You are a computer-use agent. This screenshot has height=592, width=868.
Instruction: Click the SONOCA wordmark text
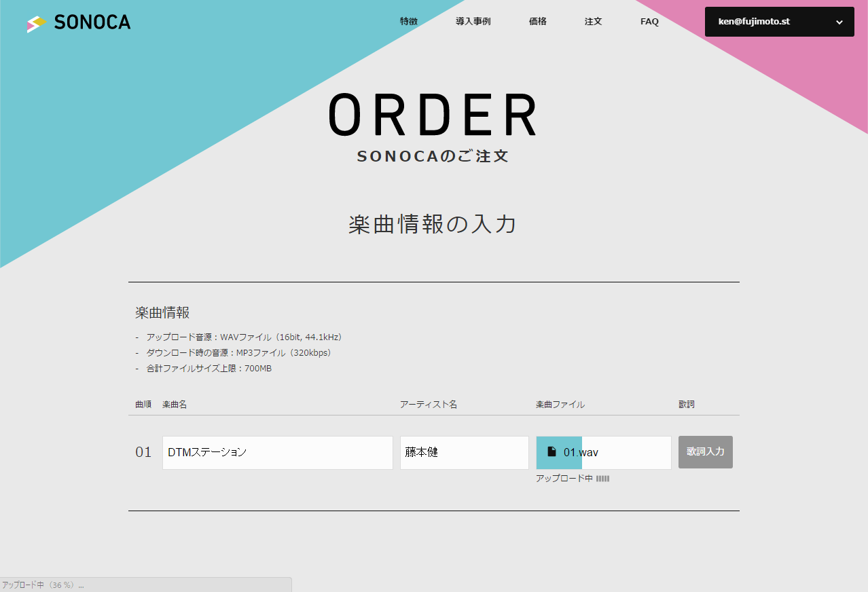(92, 22)
